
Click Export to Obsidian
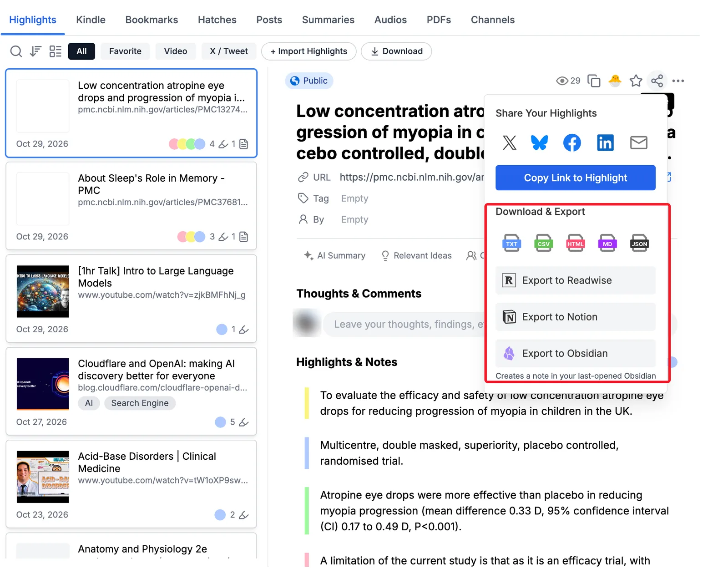[x=576, y=353]
